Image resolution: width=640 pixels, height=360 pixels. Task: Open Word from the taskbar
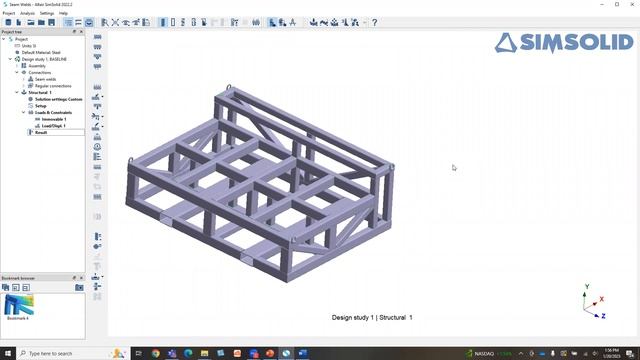(x=302, y=353)
